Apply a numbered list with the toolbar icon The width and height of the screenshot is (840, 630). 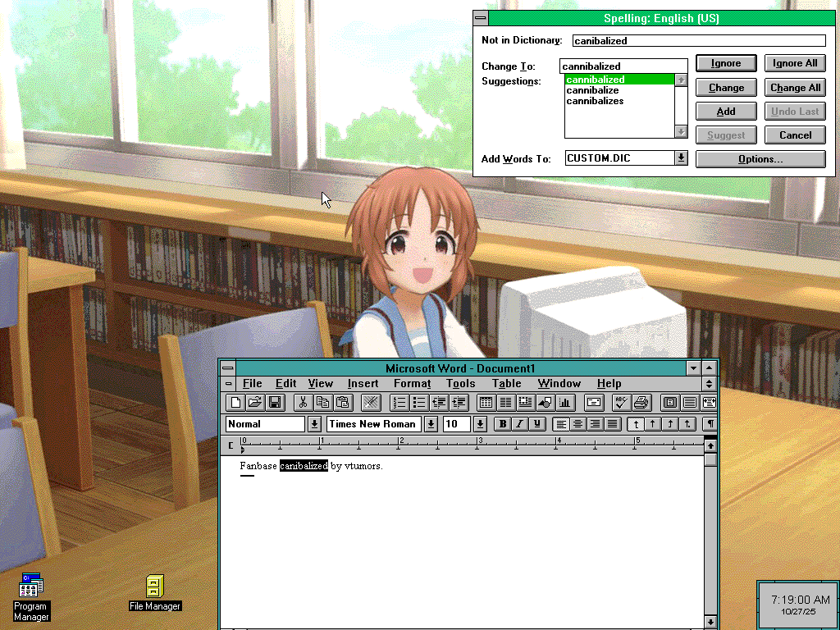point(399,402)
